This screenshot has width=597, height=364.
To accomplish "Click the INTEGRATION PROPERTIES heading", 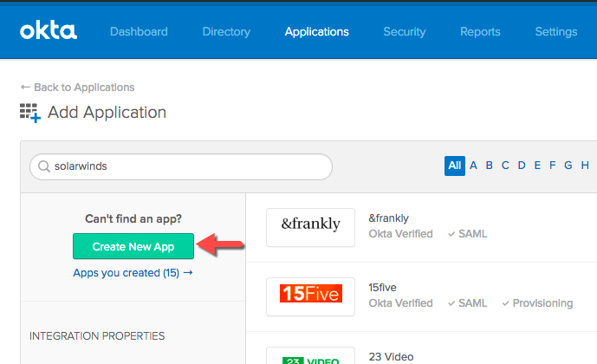I will [97, 335].
